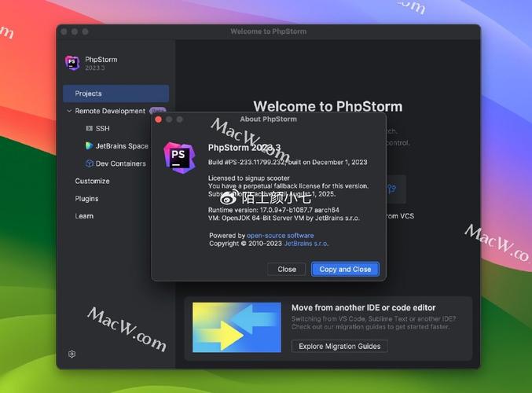Open the settings gear in the Welcome window
The image size is (532, 393).
tap(72, 354)
